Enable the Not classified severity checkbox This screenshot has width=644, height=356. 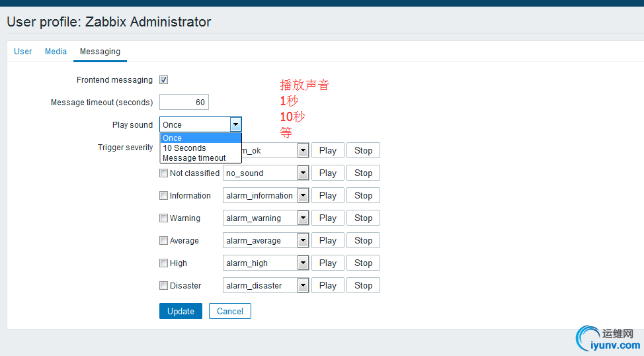(163, 173)
